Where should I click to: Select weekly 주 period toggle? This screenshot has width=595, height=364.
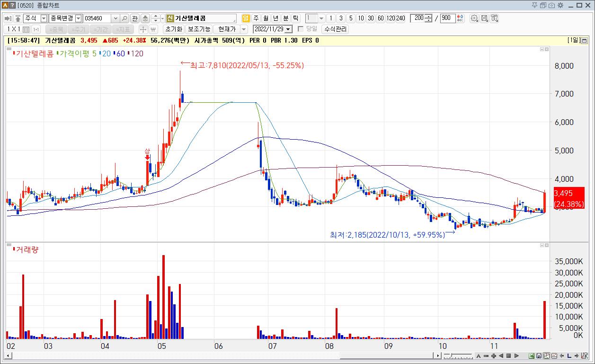point(256,18)
